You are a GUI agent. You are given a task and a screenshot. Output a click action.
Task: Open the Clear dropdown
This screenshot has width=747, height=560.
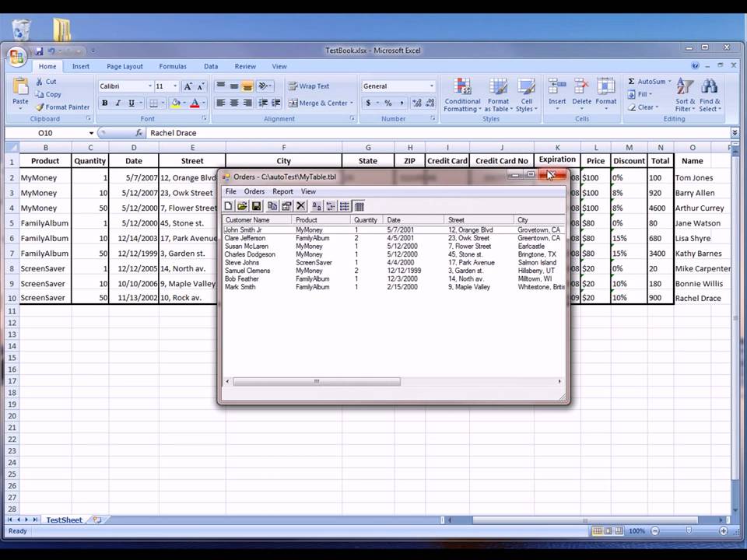point(644,107)
